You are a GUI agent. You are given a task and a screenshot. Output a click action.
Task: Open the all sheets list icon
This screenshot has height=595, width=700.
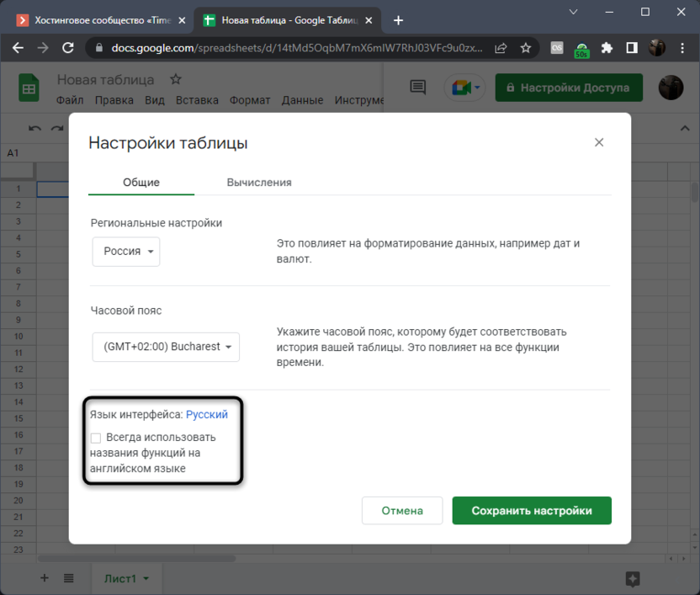click(x=69, y=578)
